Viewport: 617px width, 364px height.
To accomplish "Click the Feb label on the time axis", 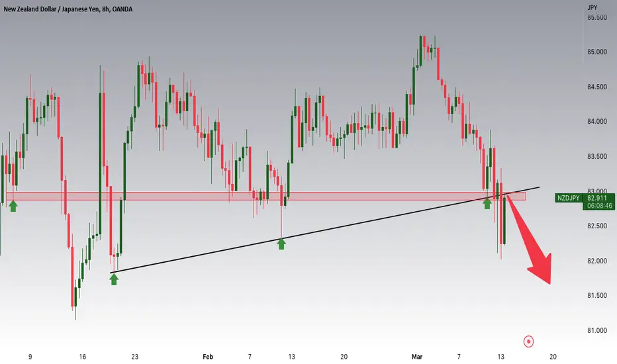I will [x=208, y=357].
